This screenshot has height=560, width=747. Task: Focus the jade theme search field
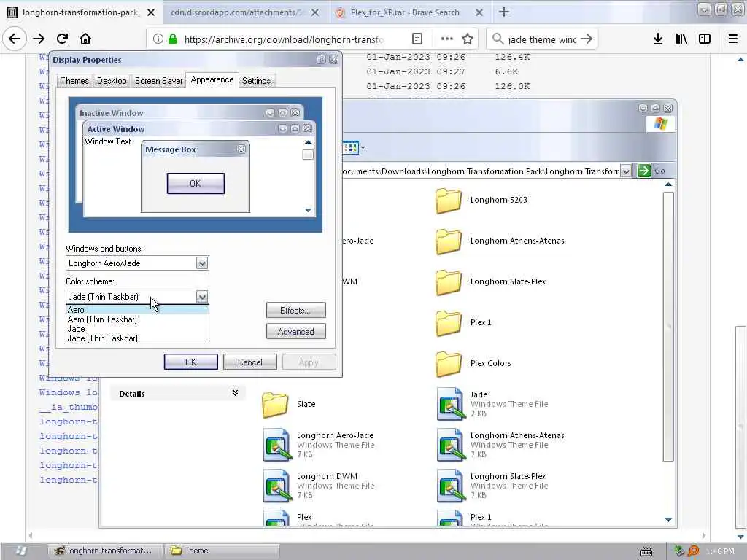click(542, 39)
